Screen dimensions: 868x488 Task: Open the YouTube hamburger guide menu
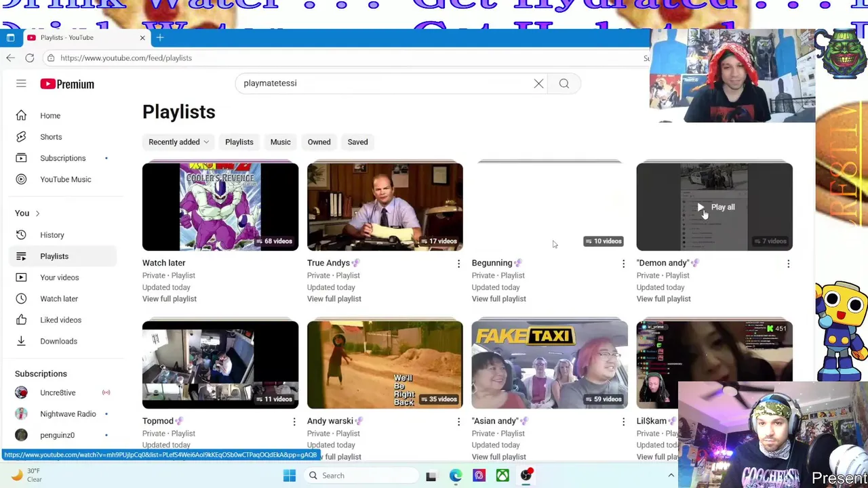pyautogui.click(x=21, y=84)
